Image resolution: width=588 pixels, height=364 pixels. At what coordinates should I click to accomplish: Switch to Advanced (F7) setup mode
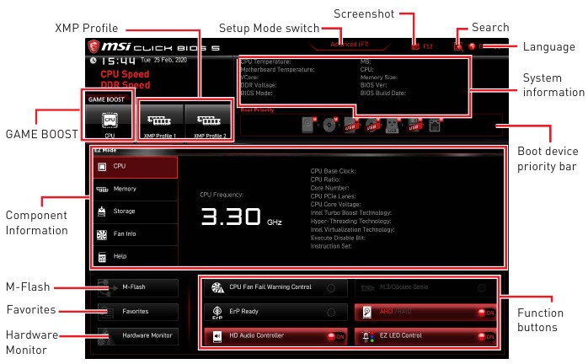[350, 45]
